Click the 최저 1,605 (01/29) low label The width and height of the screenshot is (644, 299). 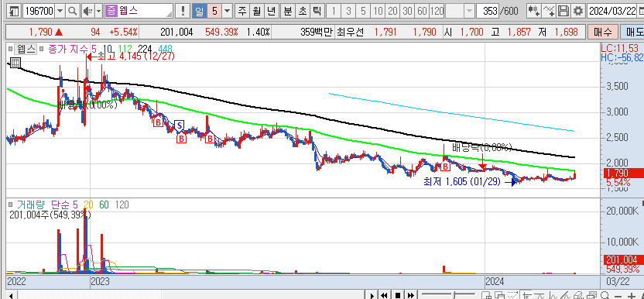tap(461, 182)
